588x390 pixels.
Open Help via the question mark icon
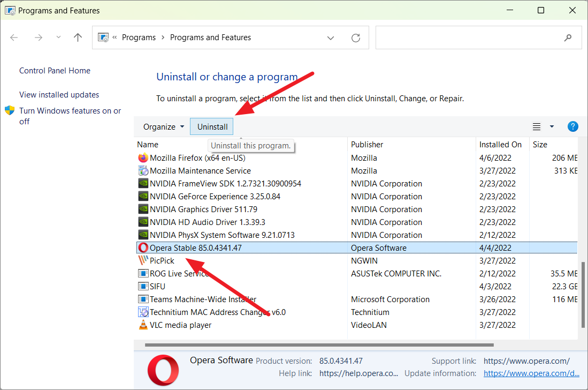point(572,126)
